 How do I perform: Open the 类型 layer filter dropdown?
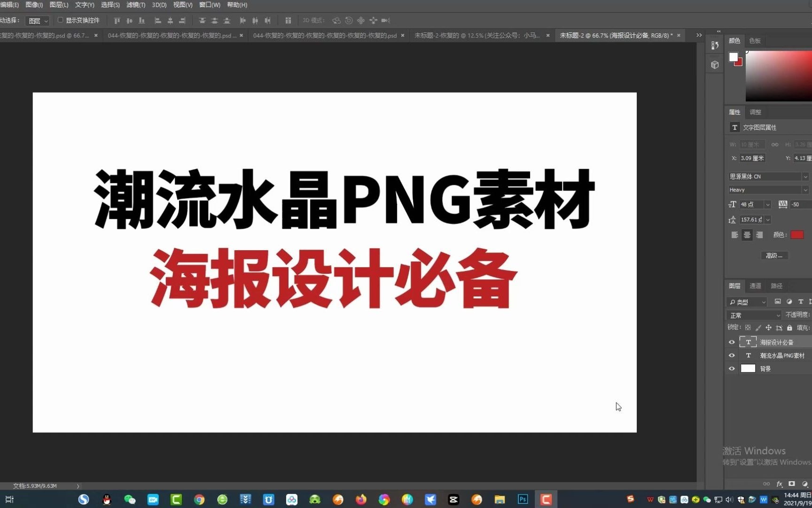[x=747, y=302]
